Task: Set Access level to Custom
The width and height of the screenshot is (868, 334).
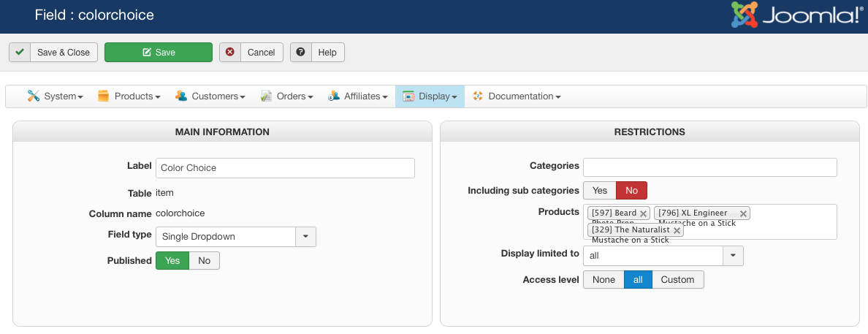Action: point(677,280)
